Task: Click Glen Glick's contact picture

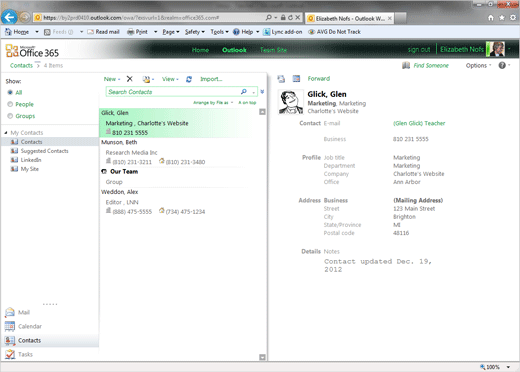Action: [291, 102]
